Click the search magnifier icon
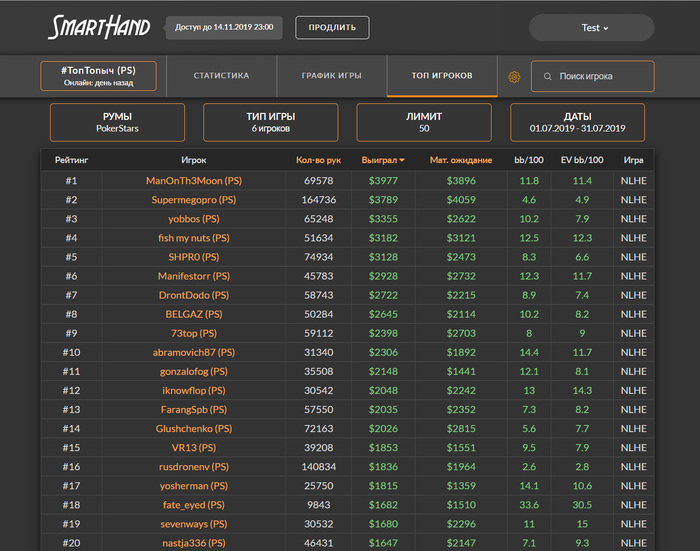The width and height of the screenshot is (700, 551). pyautogui.click(x=547, y=76)
